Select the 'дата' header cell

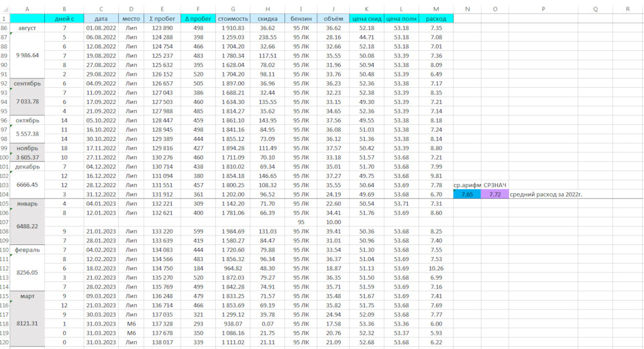click(x=101, y=19)
